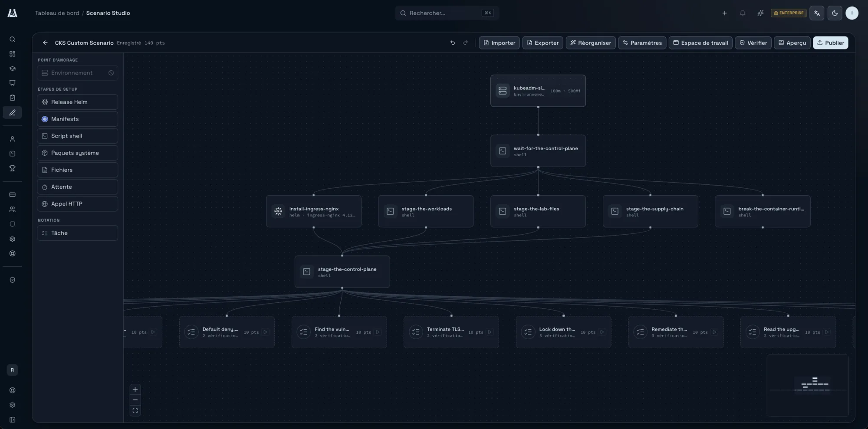This screenshot has width=868, height=429.
Task: Zoom in on the canvas
Action: [135, 390]
